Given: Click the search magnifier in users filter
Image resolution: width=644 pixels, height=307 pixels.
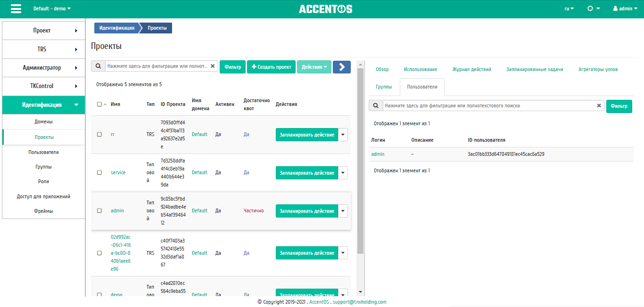Looking at the screenshot, I should (x=376, y=106).
